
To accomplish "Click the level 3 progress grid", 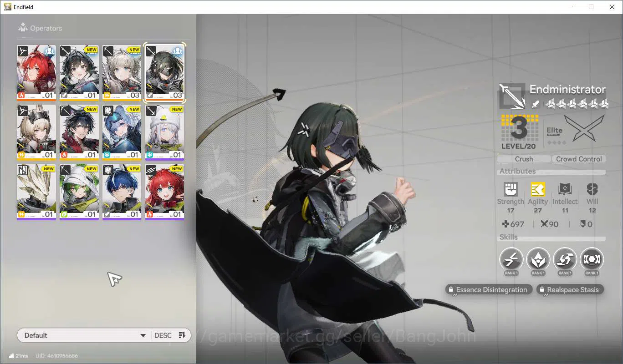I will click(520, 128).
